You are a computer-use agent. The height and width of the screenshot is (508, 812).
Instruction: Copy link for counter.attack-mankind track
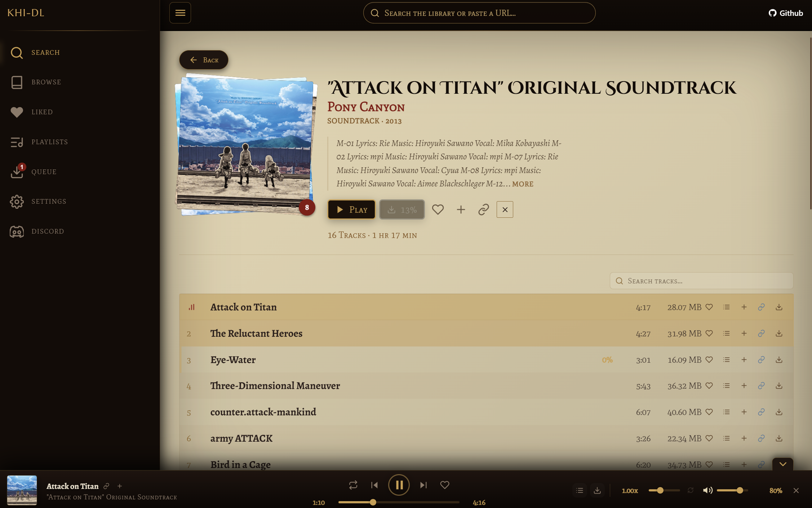[x=761, y=412]
